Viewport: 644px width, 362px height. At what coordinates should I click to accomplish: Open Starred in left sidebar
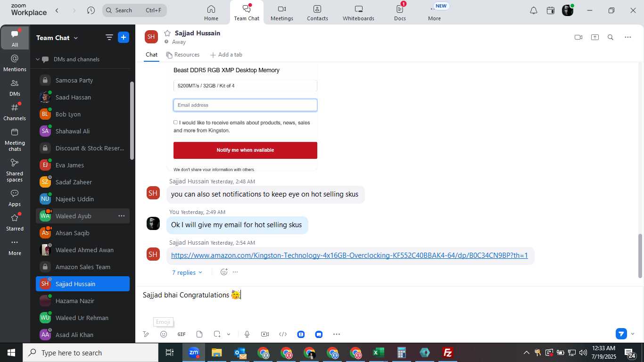(x=15, y=222)
